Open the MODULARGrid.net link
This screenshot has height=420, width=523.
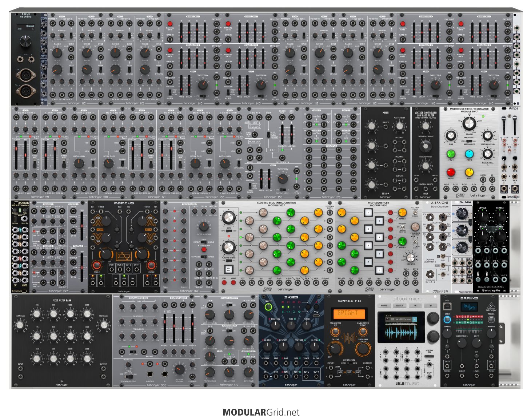pos(261,412)
